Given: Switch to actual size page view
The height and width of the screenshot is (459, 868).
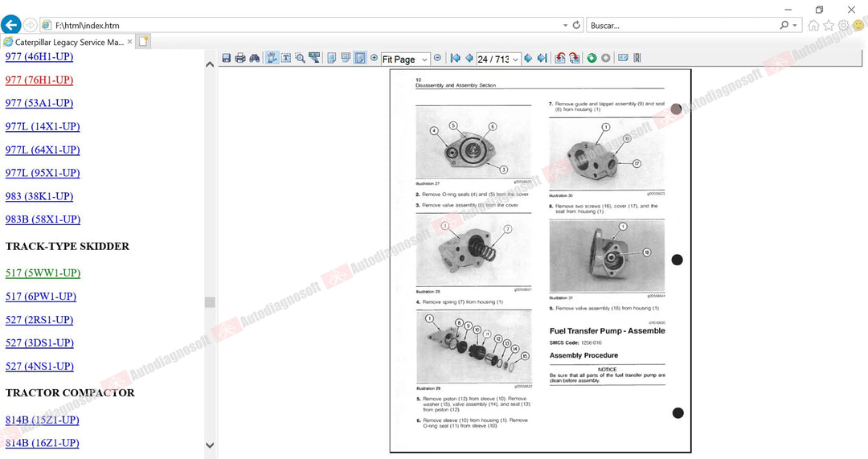Looking at the screenshot, I should pyautogui.click(x=332, y=58).
